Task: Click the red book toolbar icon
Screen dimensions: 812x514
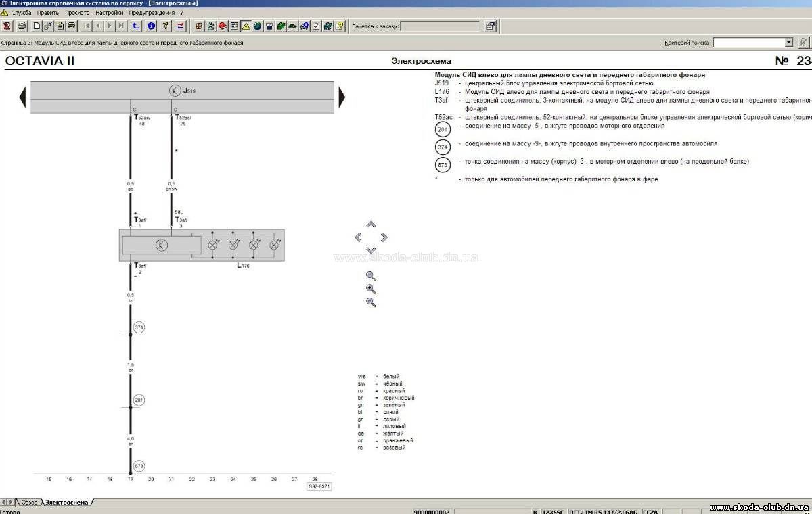Action: point(222,26)
